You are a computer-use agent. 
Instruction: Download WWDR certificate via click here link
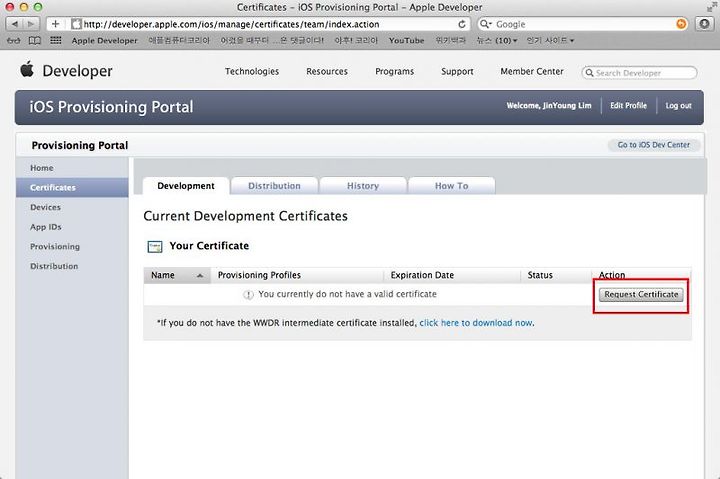[476, 323]
